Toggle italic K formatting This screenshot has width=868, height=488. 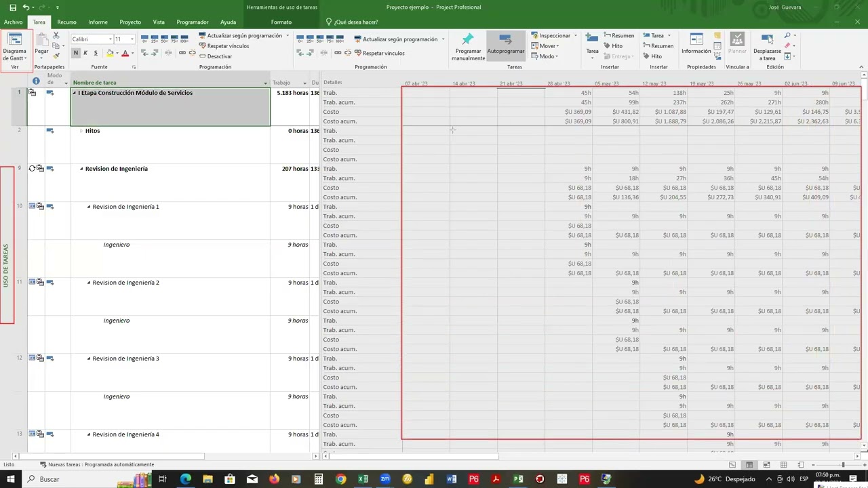pyautogui.click(x=85, y=53)
